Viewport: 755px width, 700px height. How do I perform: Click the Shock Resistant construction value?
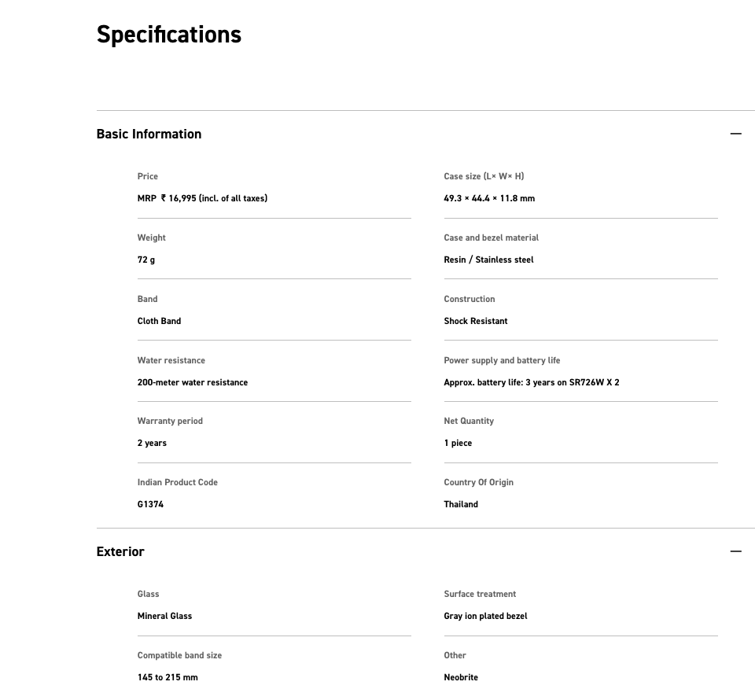(476, 321)
